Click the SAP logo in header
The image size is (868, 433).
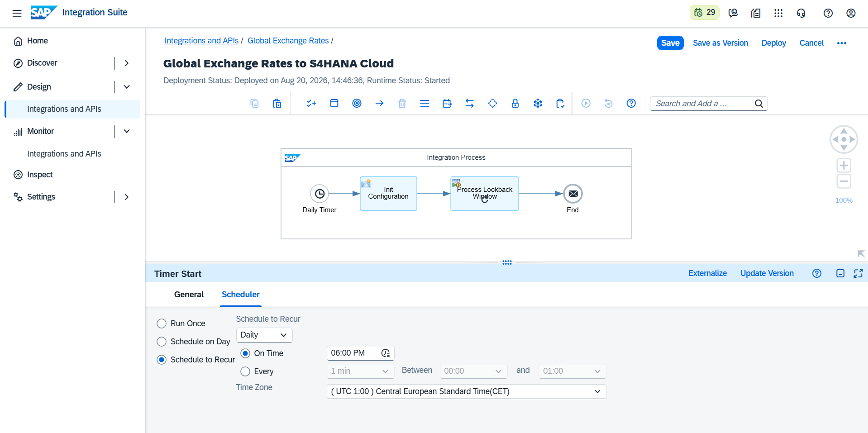pyautogui.click(x=44, y=12)
